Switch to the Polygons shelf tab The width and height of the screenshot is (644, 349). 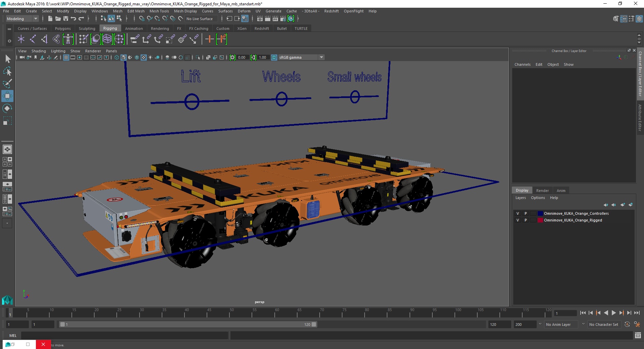(63, 29)
